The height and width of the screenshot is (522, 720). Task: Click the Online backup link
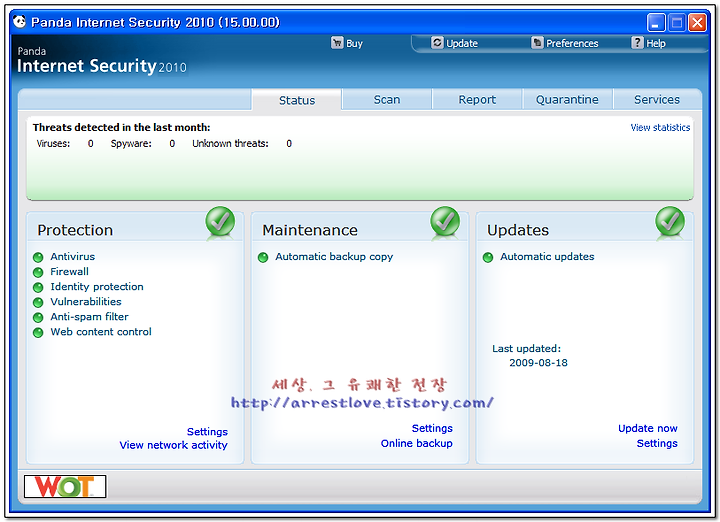pyautogui.click(x=416, y=443)
